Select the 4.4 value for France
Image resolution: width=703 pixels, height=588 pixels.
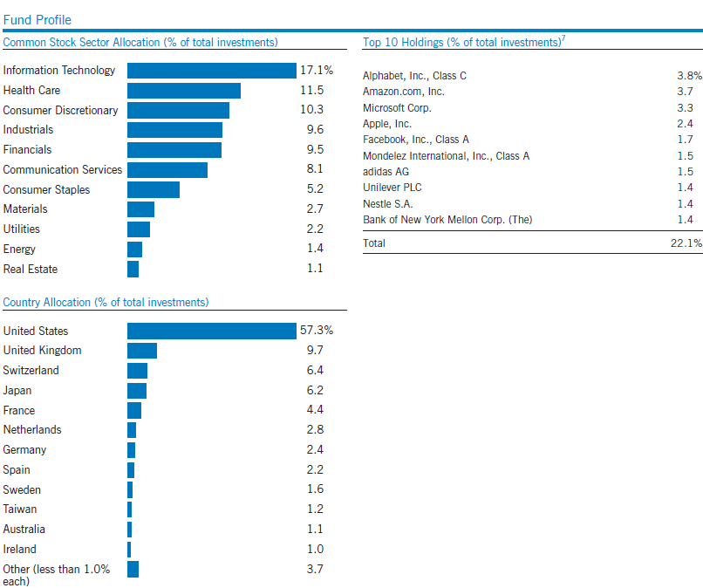click(x=315, y=409)
